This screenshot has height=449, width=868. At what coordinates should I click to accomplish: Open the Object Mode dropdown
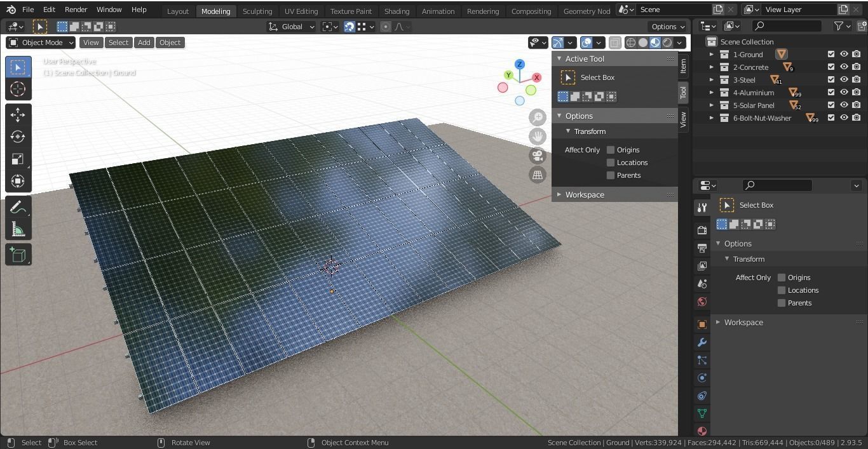41,43
